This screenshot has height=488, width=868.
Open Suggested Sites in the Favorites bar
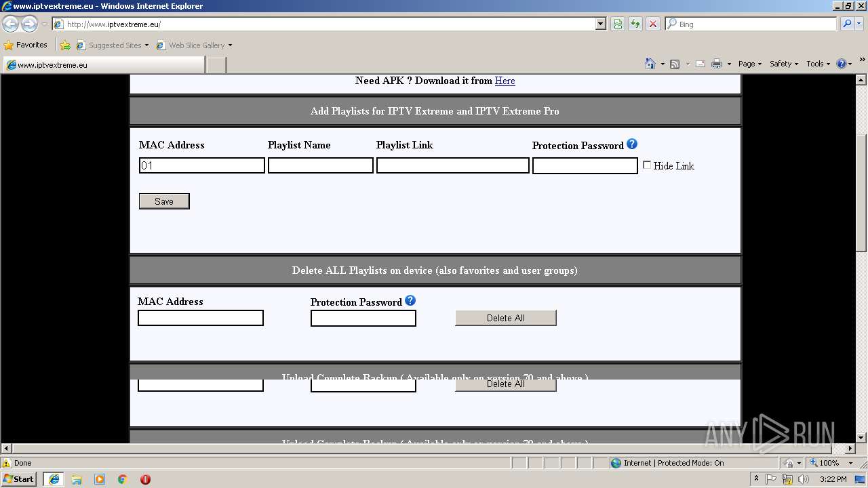pyautogui.click(x=113, y=45)
